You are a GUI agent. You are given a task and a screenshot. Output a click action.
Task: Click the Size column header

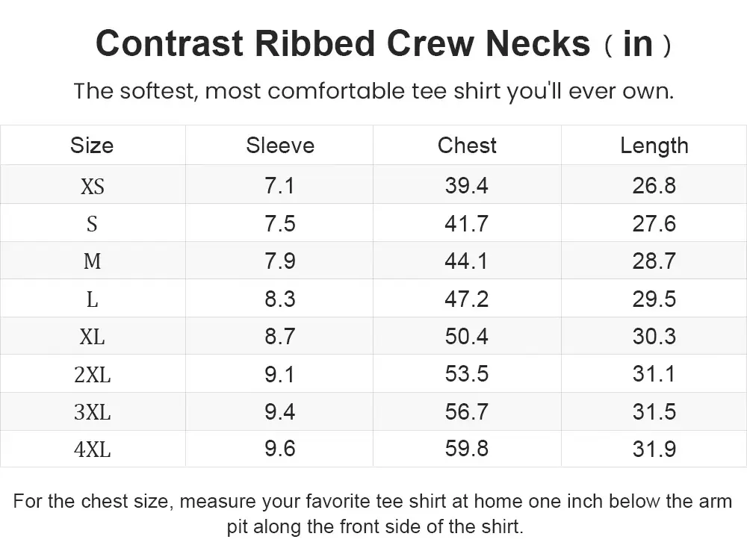(x=92, y=146)
